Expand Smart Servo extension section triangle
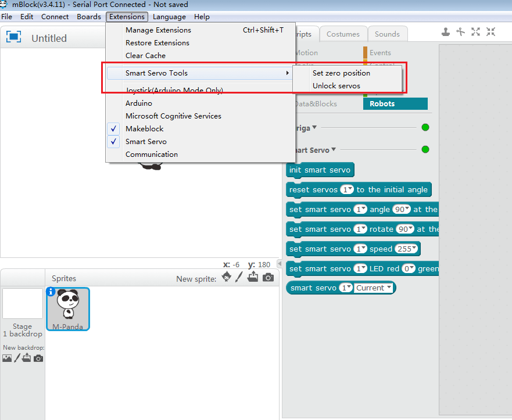512x420 pixels. [334, 149]
